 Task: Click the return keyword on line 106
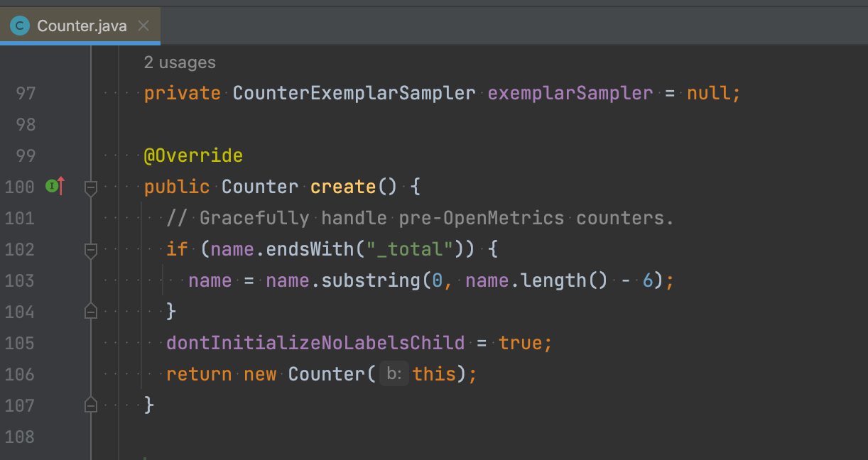click(x=199, y=374)
